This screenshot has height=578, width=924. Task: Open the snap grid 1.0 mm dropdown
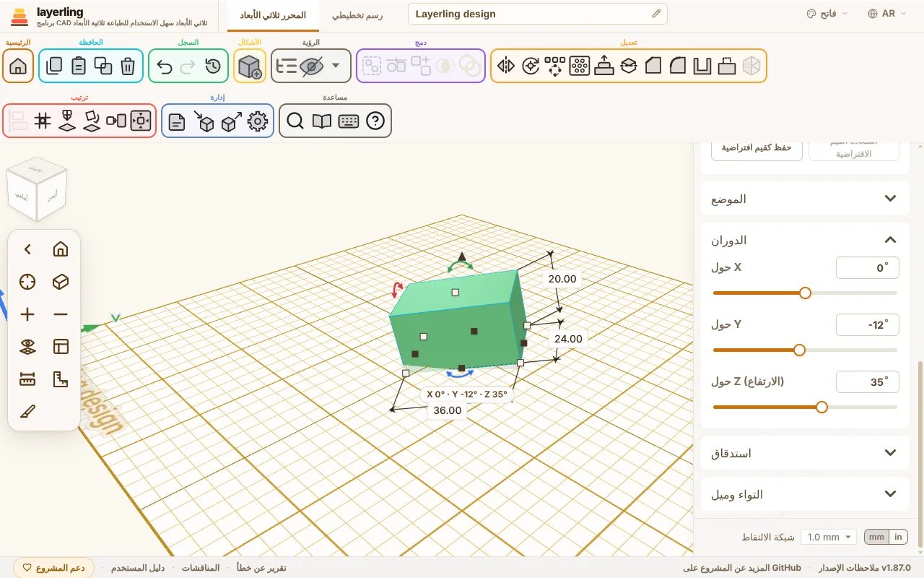pyautogui.click(x=828, y=537)
